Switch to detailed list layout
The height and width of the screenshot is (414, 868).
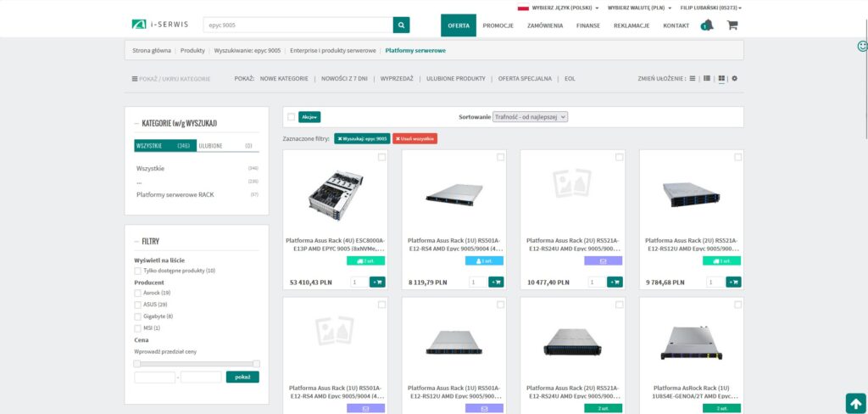707,79
